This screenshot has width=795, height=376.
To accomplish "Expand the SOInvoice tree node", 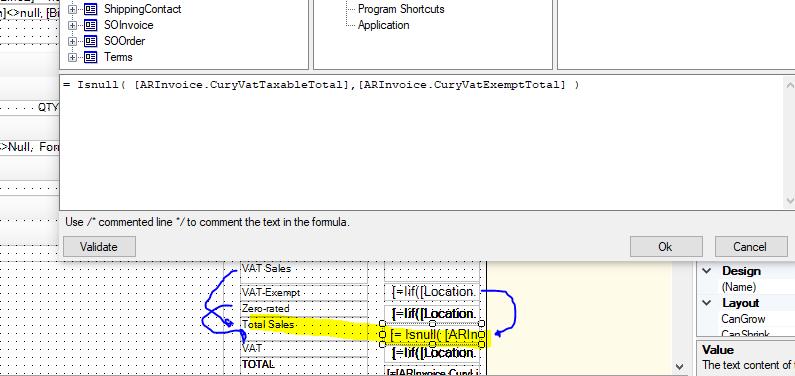I will tap(73, 25).
